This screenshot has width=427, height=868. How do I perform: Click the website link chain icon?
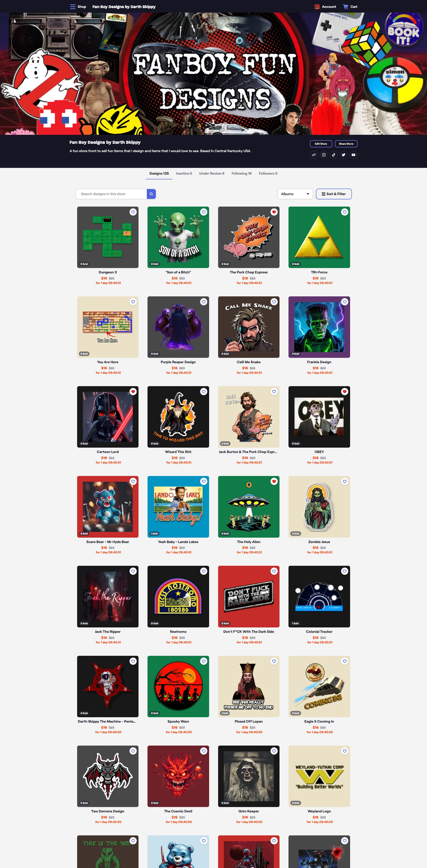(314, 155)
